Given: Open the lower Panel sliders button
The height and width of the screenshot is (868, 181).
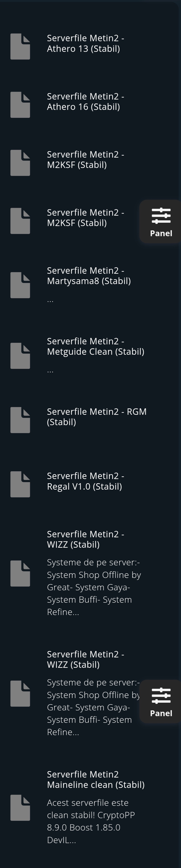Looking at the screenshot, I should pos(161,701).
